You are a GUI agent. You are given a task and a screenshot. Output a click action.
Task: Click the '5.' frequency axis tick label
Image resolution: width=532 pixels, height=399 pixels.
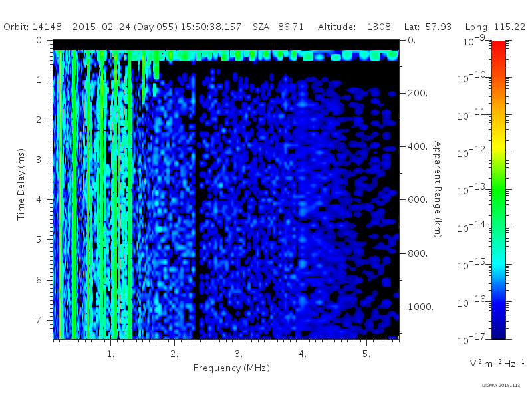pos(366,354)
